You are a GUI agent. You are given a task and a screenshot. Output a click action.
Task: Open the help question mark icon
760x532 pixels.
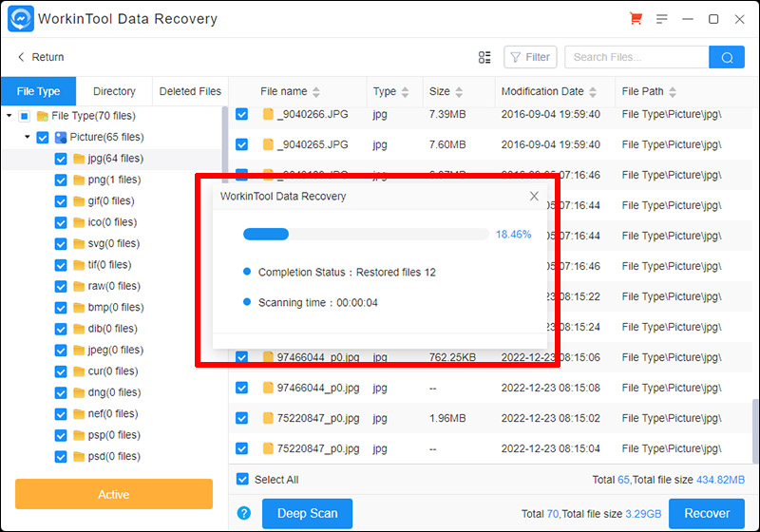(244, 513)
